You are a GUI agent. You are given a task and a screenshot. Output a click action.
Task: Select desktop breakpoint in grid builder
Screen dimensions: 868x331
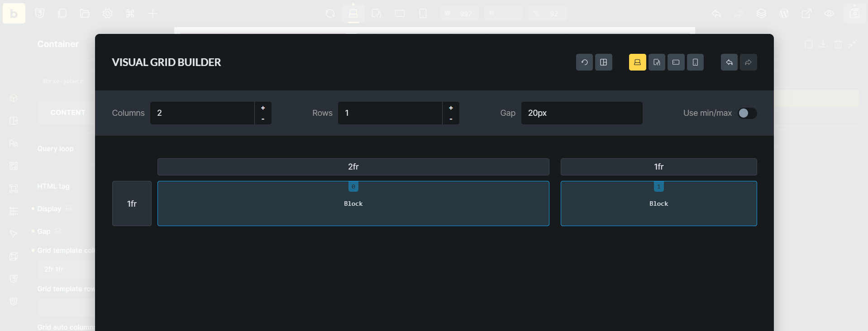click(637, 62)
